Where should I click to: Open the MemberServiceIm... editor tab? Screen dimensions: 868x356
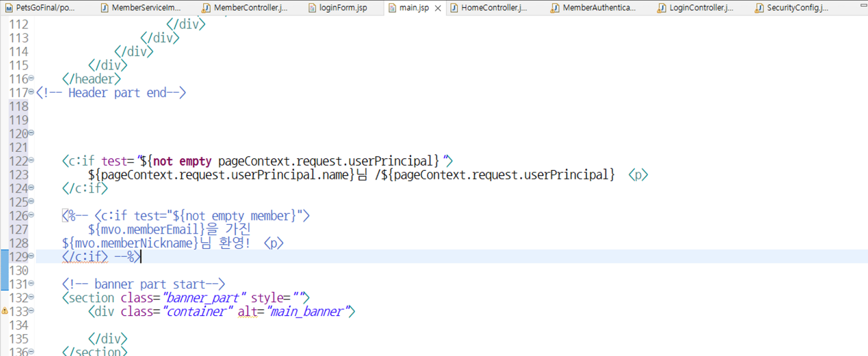(141, 7)
